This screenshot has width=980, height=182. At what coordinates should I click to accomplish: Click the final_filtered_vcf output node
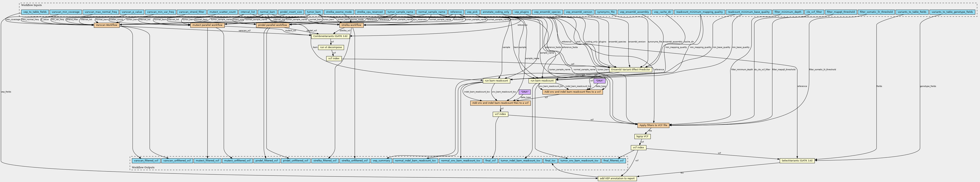click(x=614, y=161)
